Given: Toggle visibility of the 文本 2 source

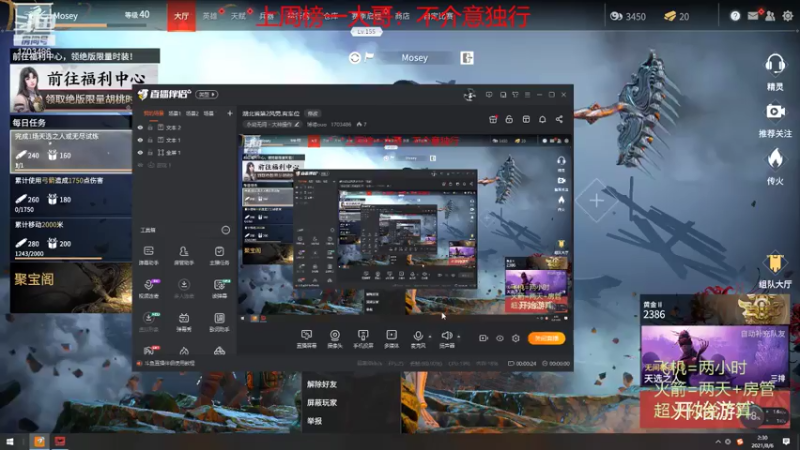Looking at the screenshot, I should (x=140, y=128).
